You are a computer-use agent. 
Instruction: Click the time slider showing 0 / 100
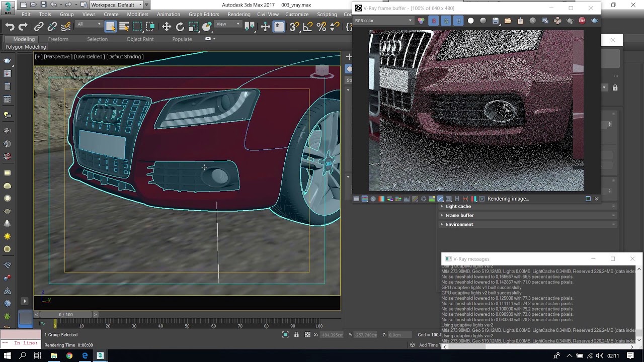[x=65, y=315]
